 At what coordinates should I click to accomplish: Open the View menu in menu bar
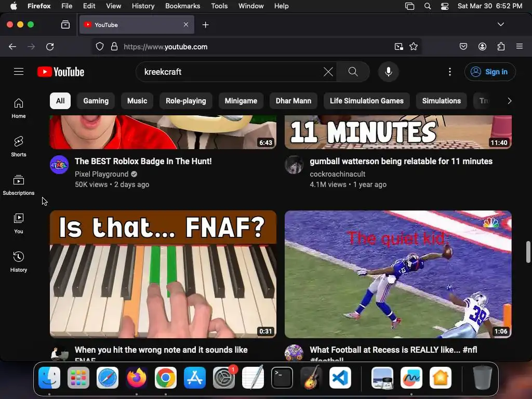point(113,6)
